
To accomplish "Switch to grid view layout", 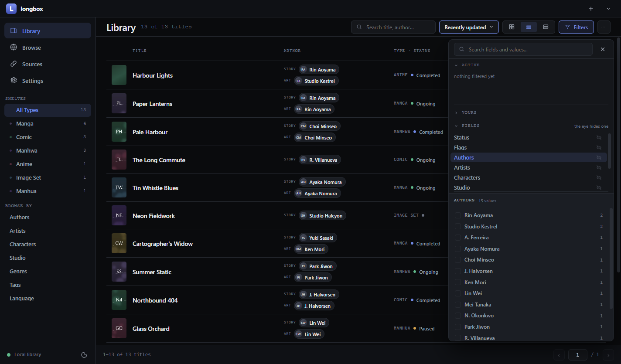I will pyautogui.click(x=512, y=27).
